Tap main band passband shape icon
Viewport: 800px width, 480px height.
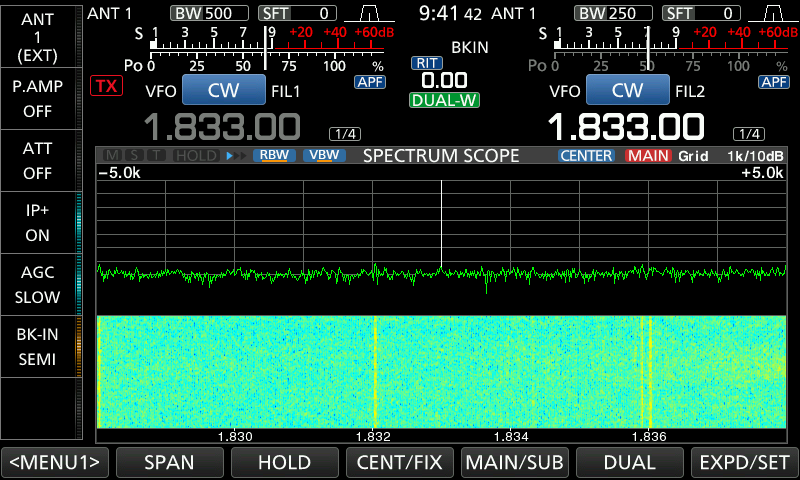click(369, 14)
